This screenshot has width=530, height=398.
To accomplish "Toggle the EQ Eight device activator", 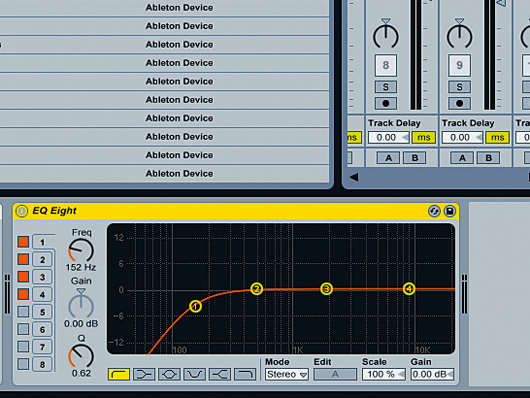I will (x=22, y=211).
